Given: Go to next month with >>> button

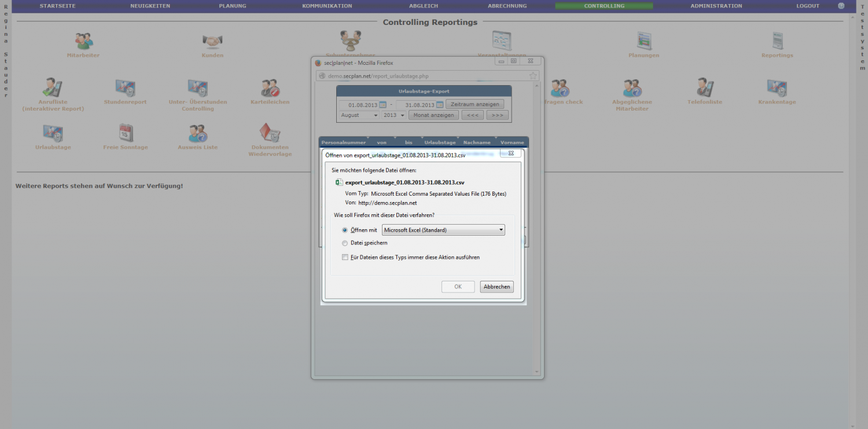Looking at the screenshot, I should point(498,115).
